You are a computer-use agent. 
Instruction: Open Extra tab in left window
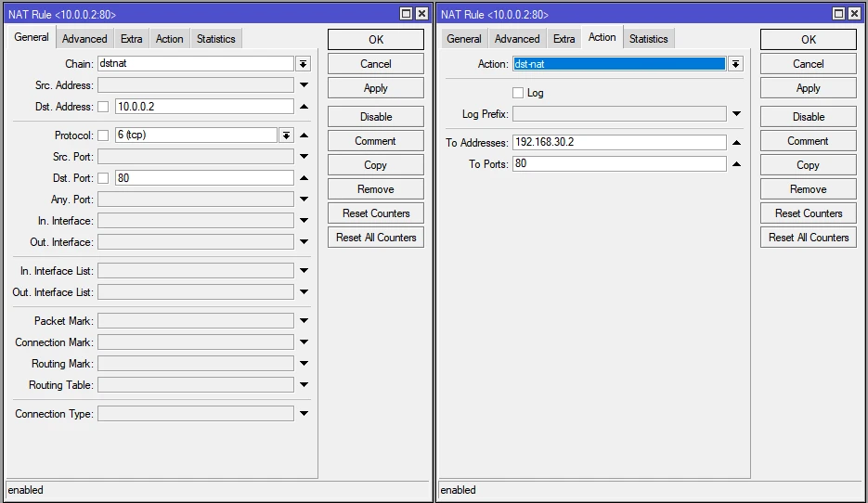tap(132, 39)
